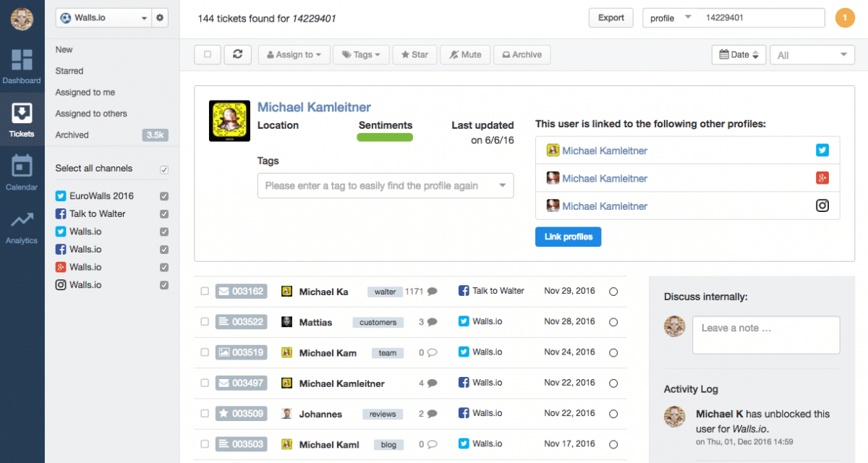Screen dimensions: 868x463
Task: Show Starred tickets
Action: [x=69, y=71]
